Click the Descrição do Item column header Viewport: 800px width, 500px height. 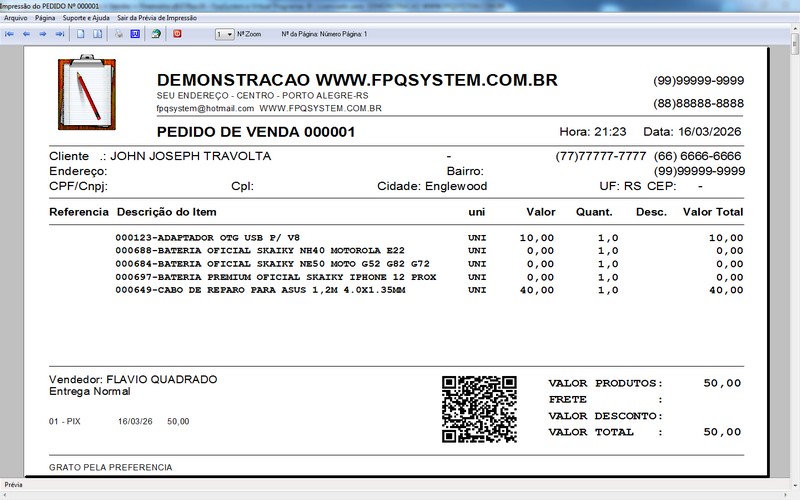(167, 212)
